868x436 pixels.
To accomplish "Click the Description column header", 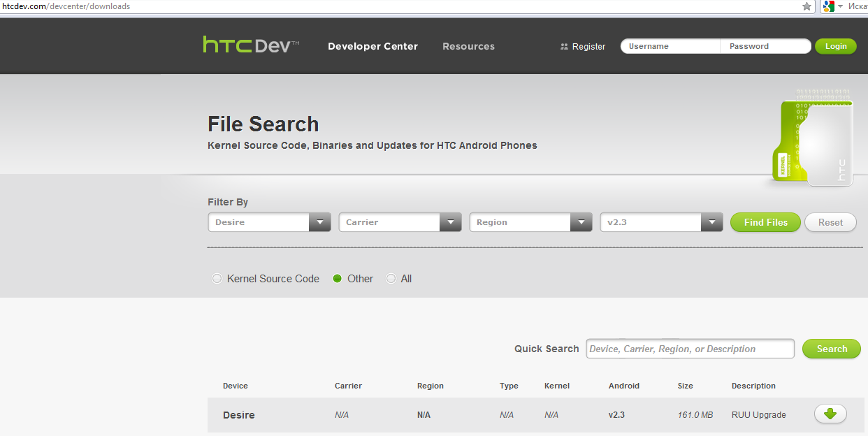I will 753,386.
